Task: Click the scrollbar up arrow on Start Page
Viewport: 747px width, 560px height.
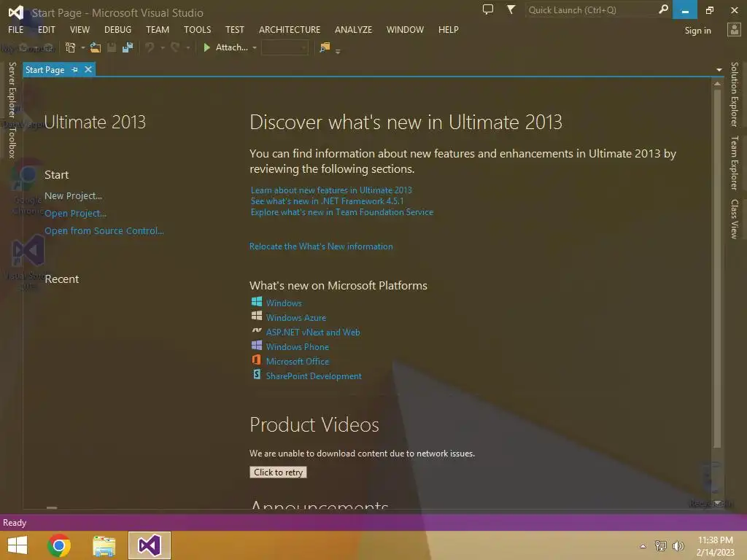Action: pyautogui.click(x=717, y=84)
